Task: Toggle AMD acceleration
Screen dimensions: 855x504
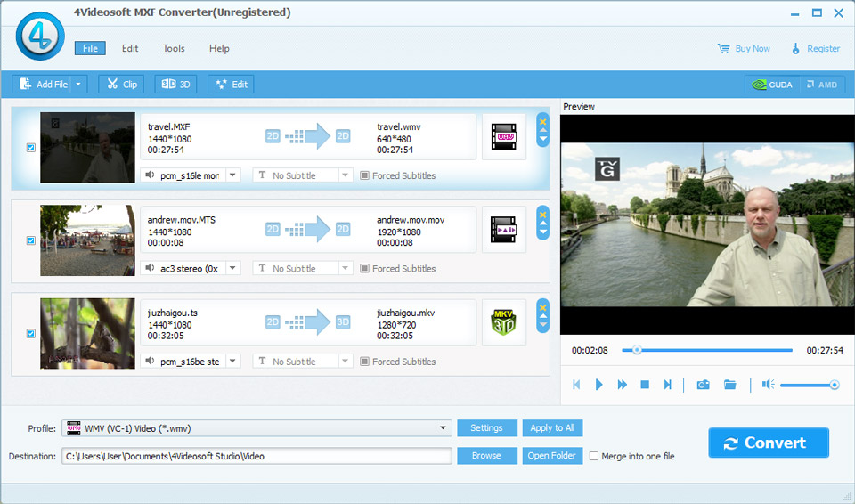Action: (x=822, y=85)
